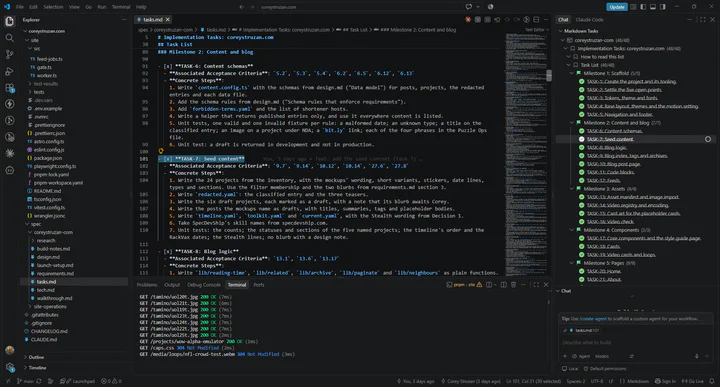Open the Text Editor dropdown
720x387 pixels.
coord(537,30)
